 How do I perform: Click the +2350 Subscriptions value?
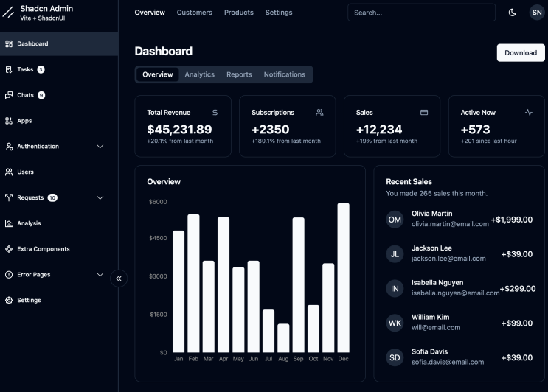coord(270,130)
